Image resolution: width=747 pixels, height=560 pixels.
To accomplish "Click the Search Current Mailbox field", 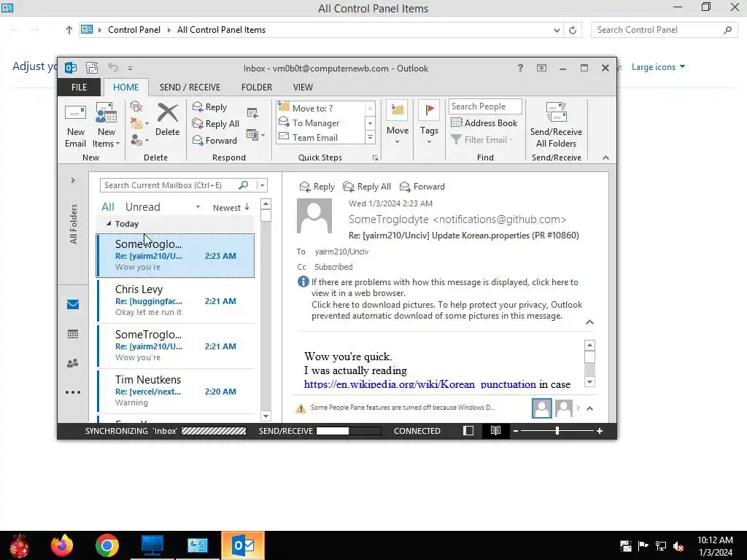I will coord(169,185).
